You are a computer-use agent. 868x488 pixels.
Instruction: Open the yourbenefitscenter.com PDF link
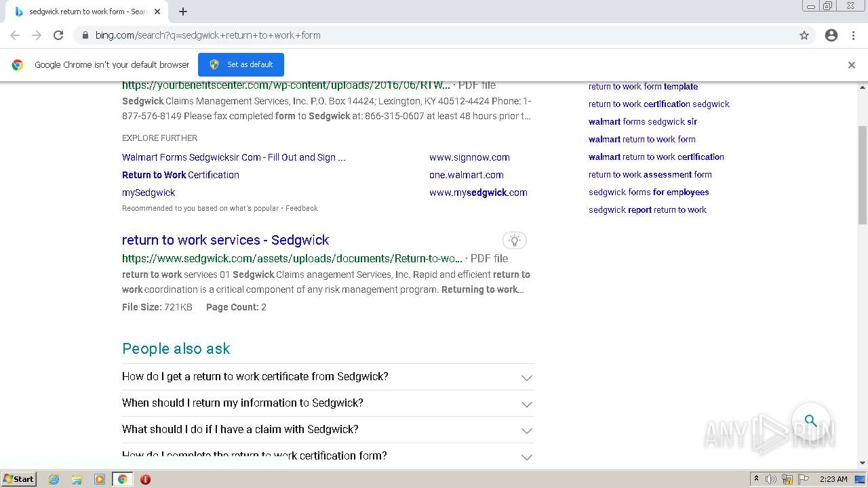(x=286, y=85)
